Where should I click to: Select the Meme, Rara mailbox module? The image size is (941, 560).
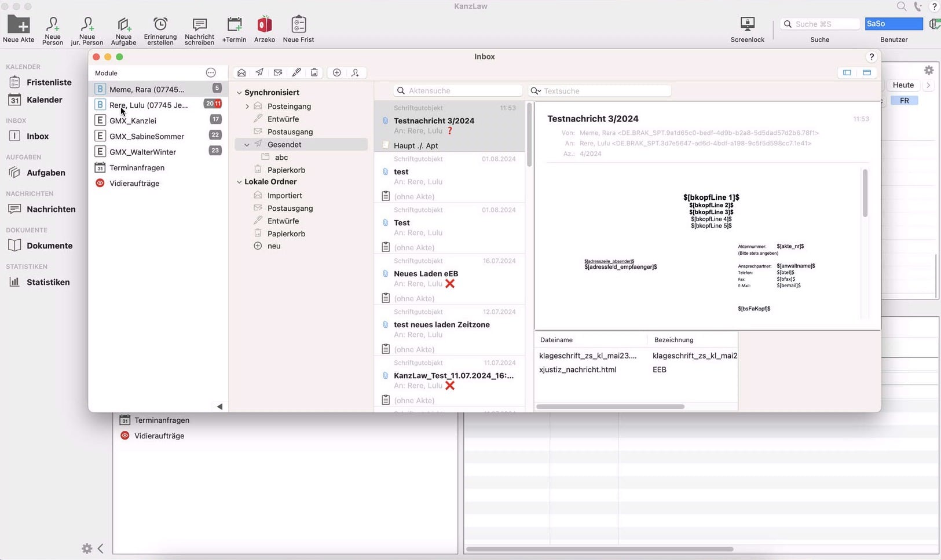(x=158, y=89)
